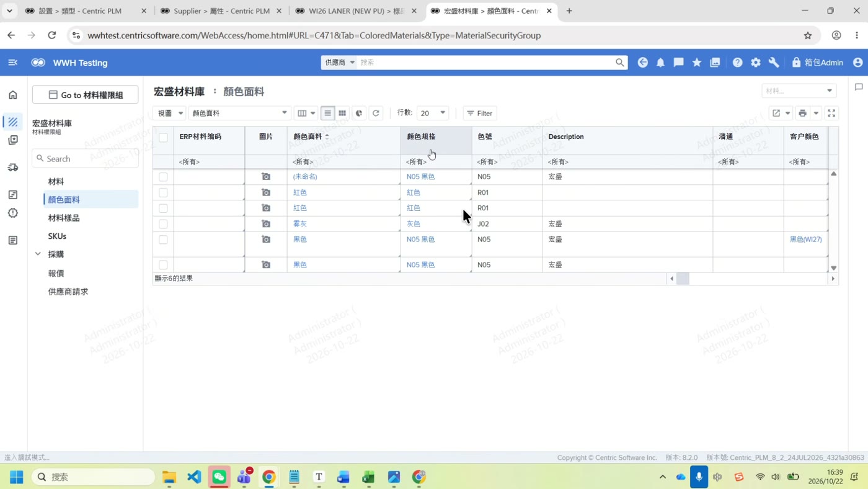Viewport: 868px width, 489px height.
Task: Open the truck (sourcing) sidebar icon
Action: (x=13, y=168)
